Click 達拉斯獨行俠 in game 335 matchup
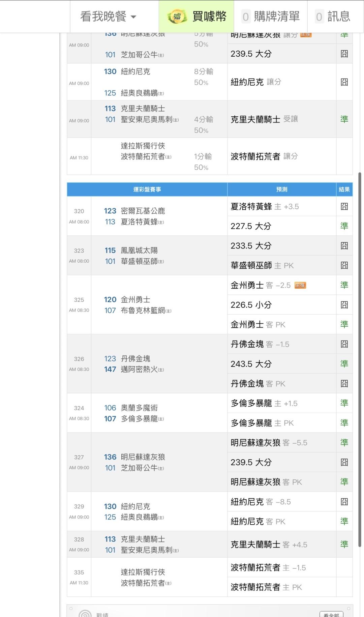 pos(143,572)
